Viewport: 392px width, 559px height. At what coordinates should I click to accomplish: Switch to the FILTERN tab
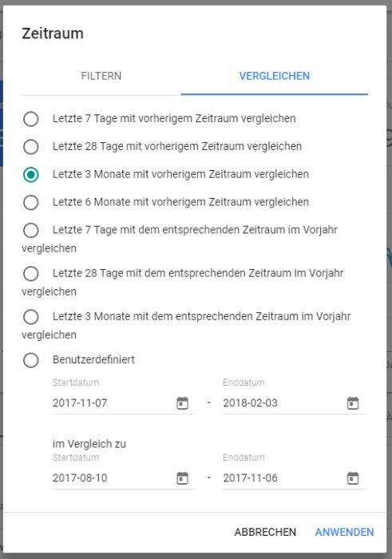[101, 76]
